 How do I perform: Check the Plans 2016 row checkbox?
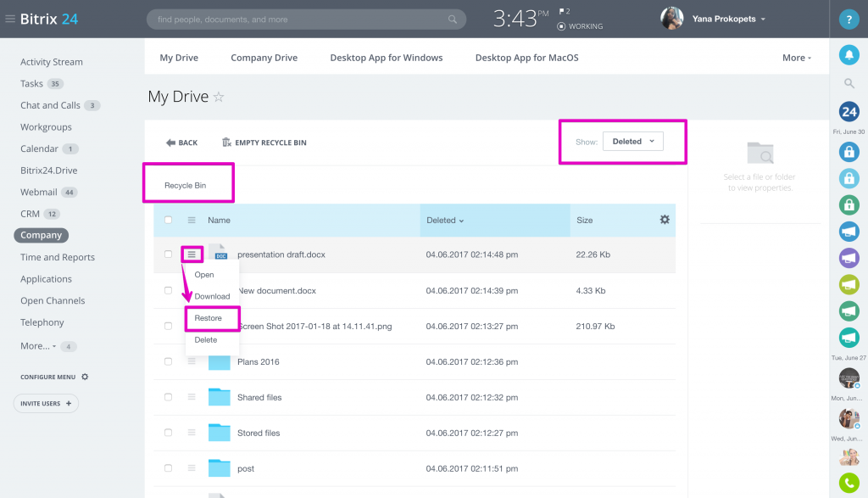pyautogui.click(x=169, y=361)
